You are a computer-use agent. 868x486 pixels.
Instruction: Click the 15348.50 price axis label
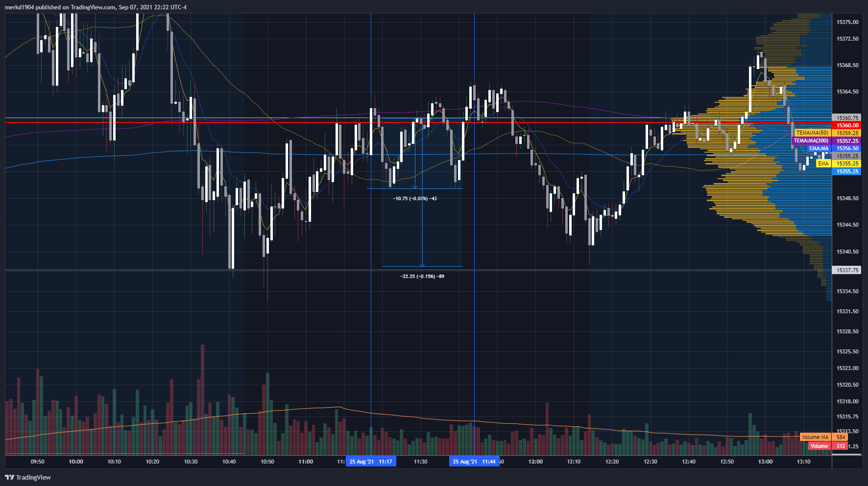[847, 198]
